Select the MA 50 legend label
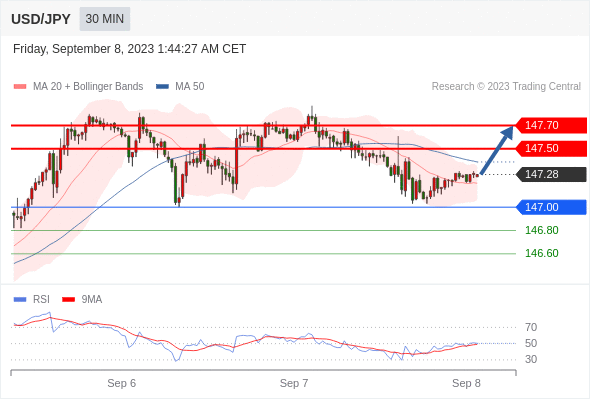The image size is (590, 400). tap(190, 87)
